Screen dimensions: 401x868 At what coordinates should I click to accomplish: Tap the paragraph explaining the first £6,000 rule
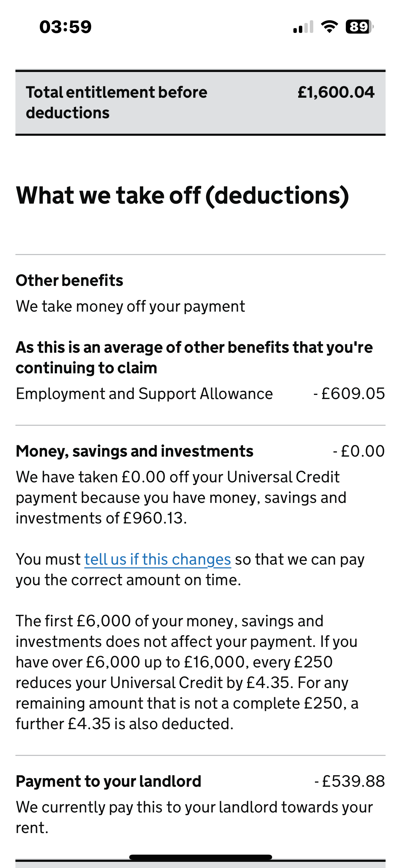187,673
